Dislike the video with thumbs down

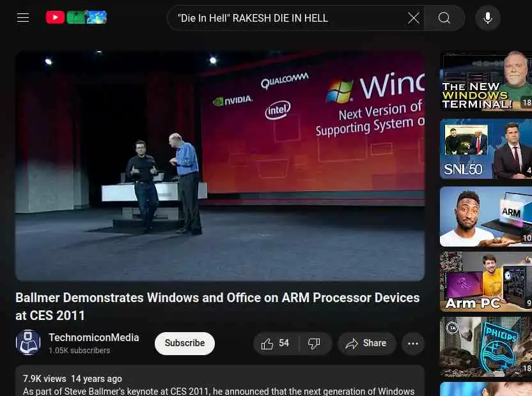point(315,344)
